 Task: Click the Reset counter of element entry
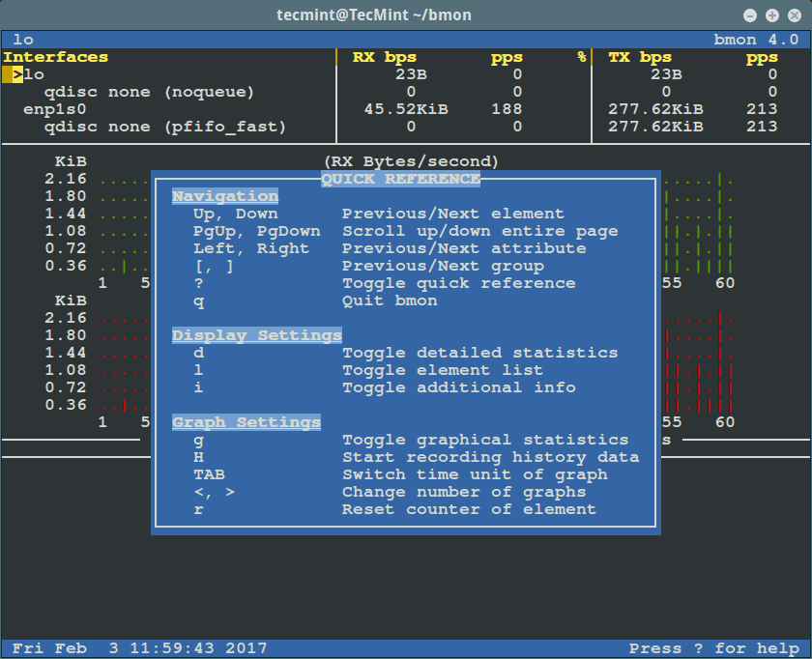click(x=469, y=509)
